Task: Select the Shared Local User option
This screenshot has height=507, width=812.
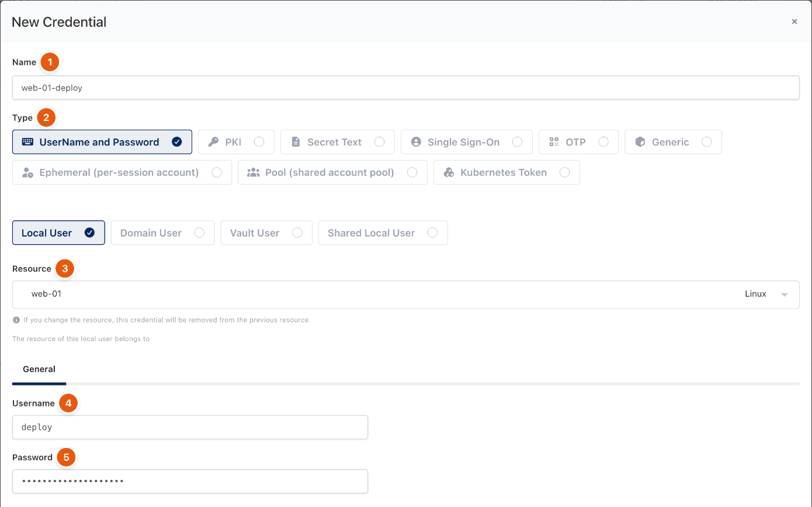Action: pos(383,232)
